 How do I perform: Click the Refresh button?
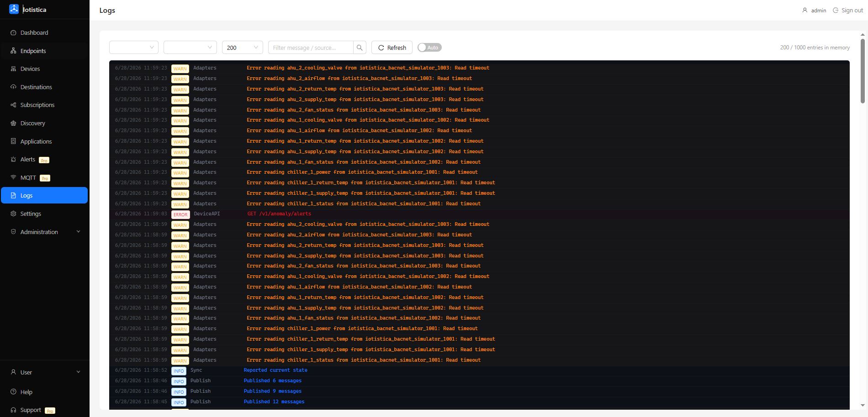point(392,48)
